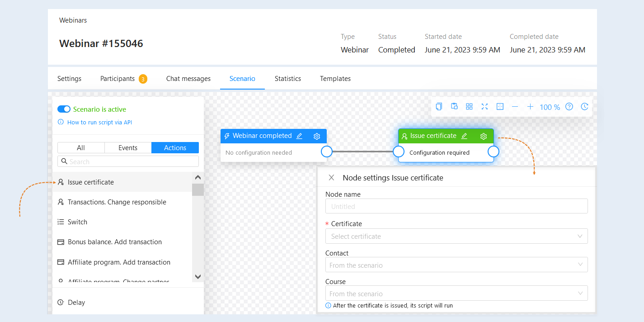
Task: Click the four-squares grid icon in canvas toolbar
Action: [469, 106]
